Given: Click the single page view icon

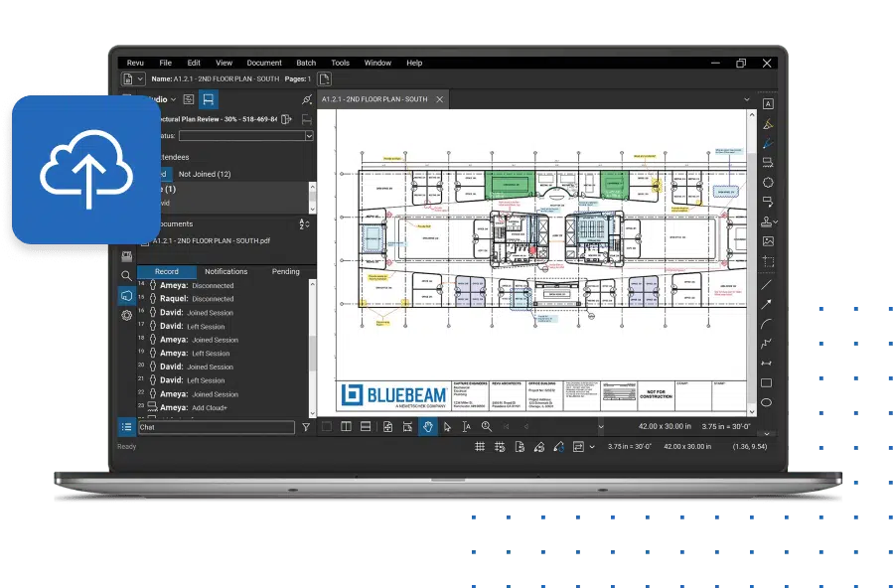Looking at the screenshot, I should tap(387, 426).
